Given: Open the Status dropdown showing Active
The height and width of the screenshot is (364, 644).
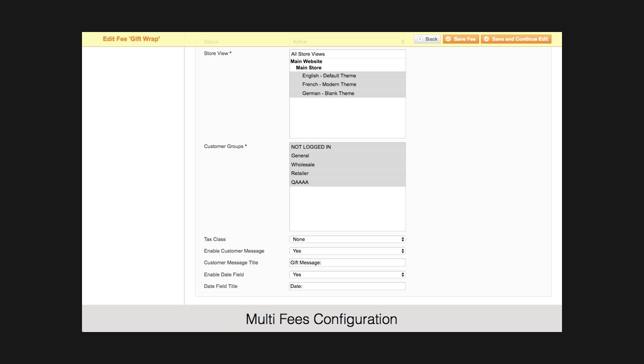Looking at the screenshot, I should [347, 41].
